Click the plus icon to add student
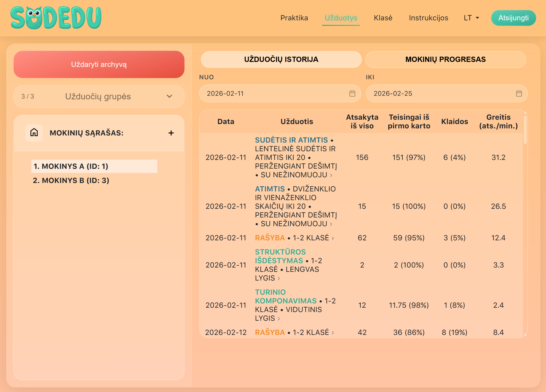This screenshot has width=546, height=392. pyautogui.click(x=171, y=133)
